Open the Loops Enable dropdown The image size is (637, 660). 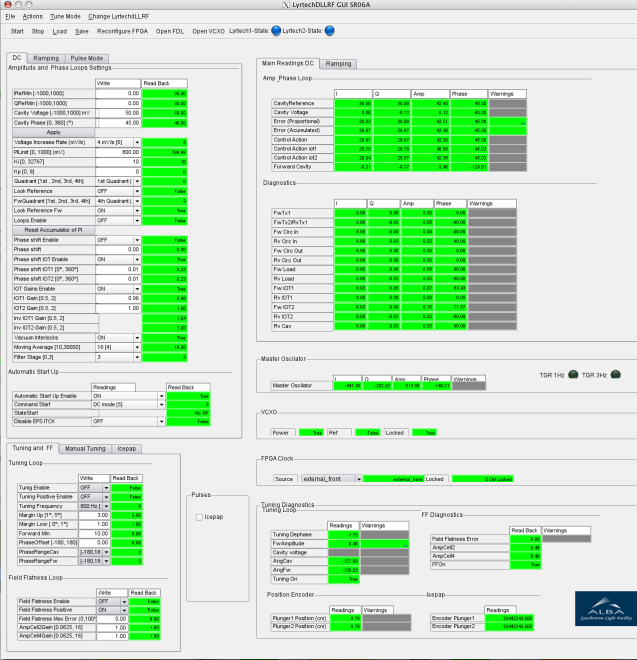click(x=118, y=221)
